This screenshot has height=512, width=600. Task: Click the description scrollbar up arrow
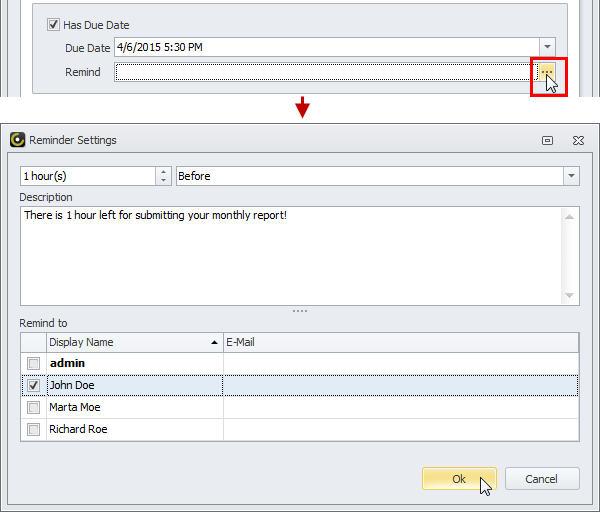[569, 217]
